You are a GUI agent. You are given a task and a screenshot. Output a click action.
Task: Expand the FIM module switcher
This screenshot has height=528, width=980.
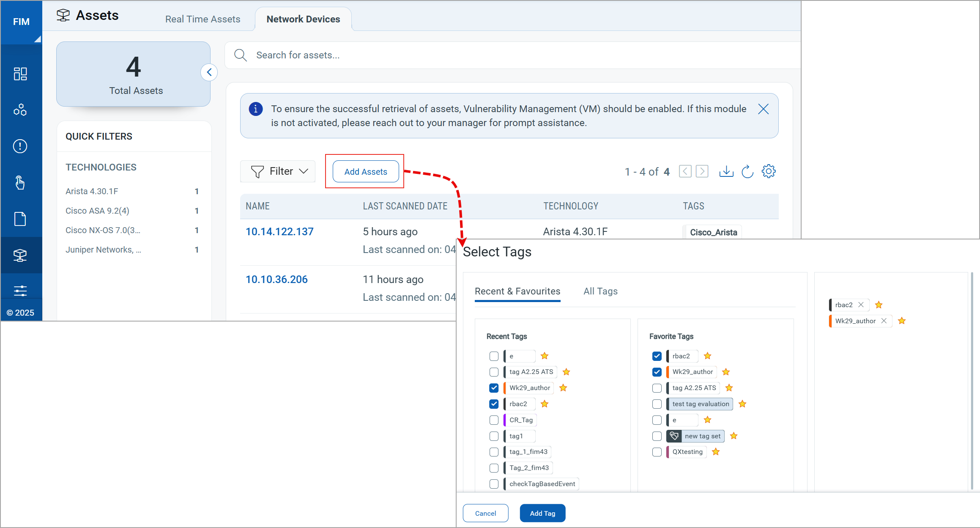tap(21, 22)
